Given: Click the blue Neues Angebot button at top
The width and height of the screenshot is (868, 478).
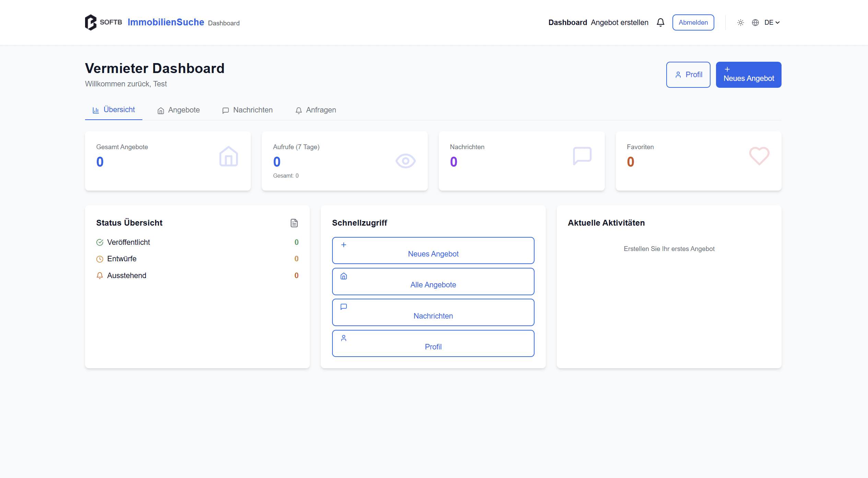Looking at the screenshot, I should click(748, 75).
